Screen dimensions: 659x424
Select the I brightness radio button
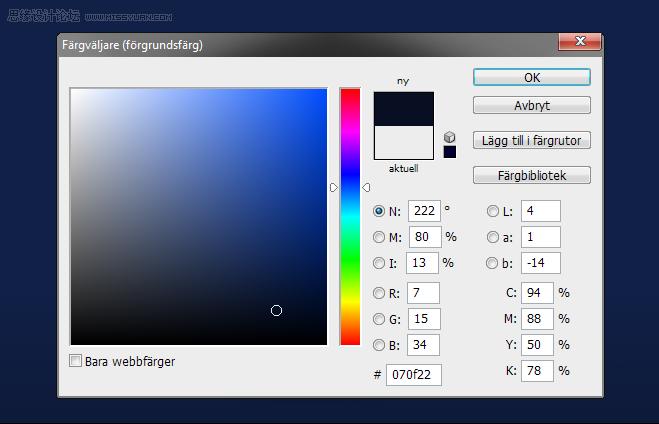[x=379, y=263]
